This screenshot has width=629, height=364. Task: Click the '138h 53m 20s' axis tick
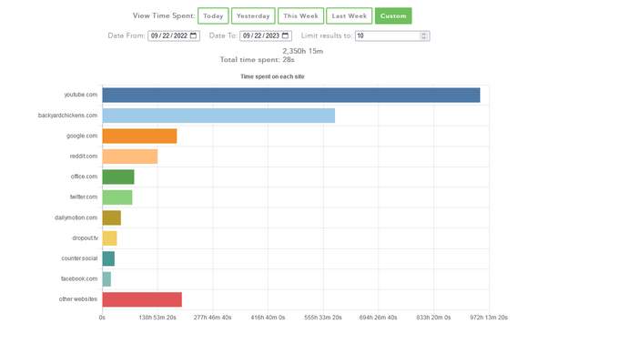(157, 318)
